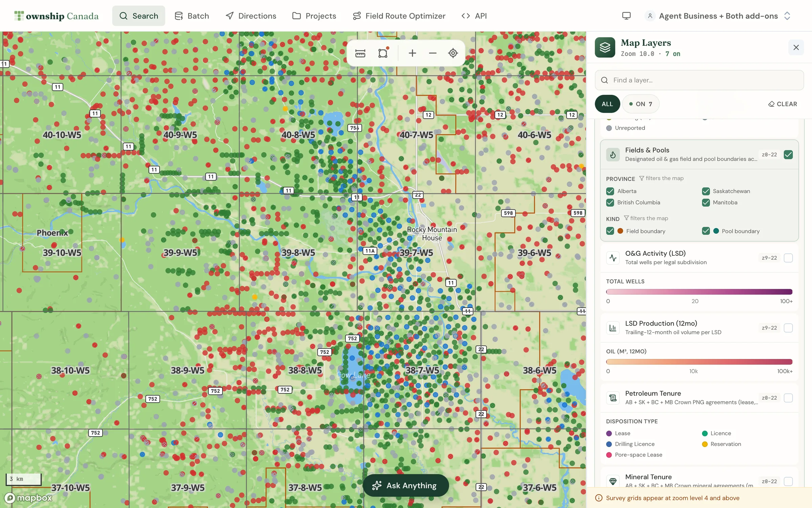Image resolution: width=812 pixels, height=508 pixels.
Task: Show only ON 7 layers
Action: pos(640,104)
